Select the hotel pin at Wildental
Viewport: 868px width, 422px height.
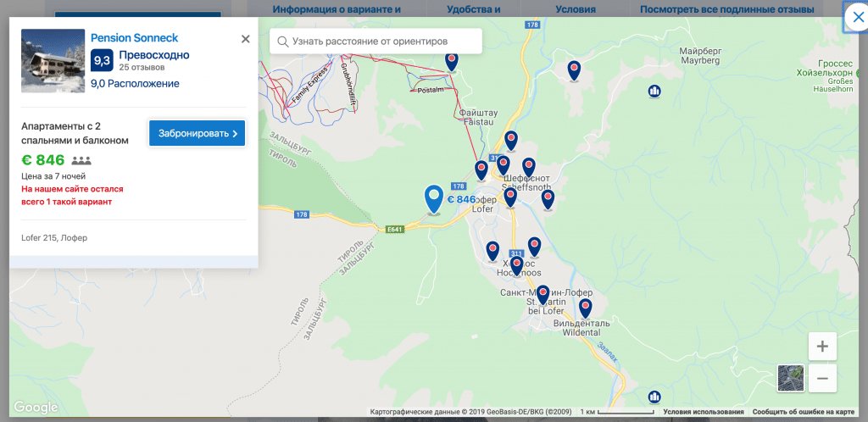585,308
